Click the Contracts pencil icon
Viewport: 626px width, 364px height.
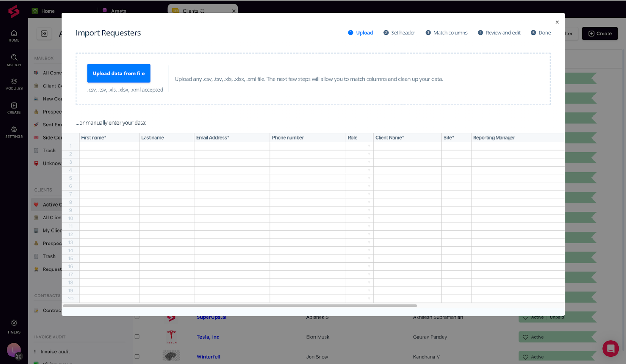pyautogui.click(x=36, y=310)
